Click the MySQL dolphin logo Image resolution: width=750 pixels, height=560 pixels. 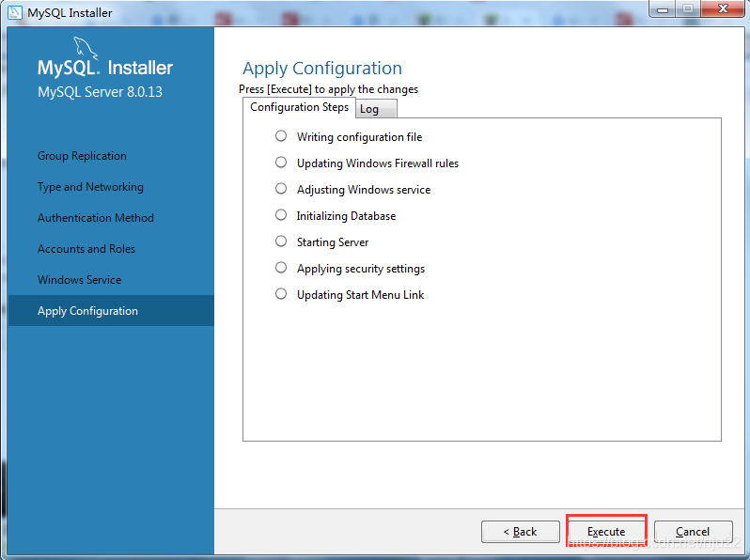(x=86, y=48)
